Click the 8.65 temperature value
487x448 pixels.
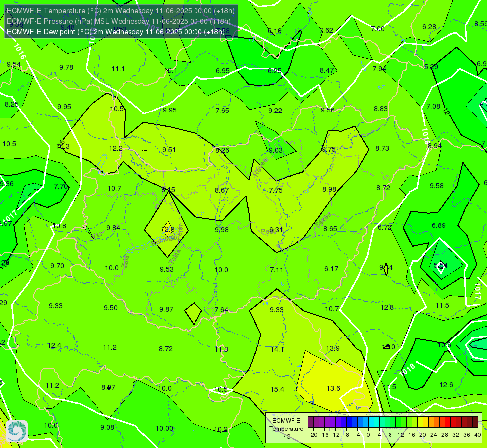click(330, 229)
